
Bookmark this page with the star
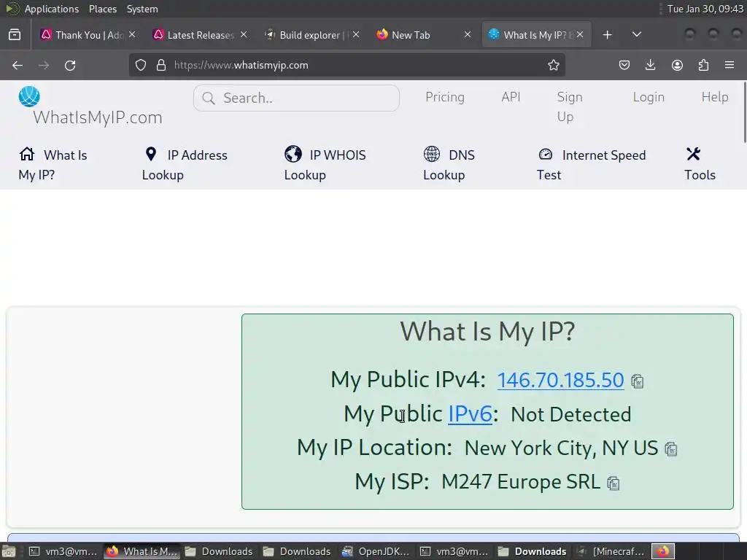click(x=553, y=65)
